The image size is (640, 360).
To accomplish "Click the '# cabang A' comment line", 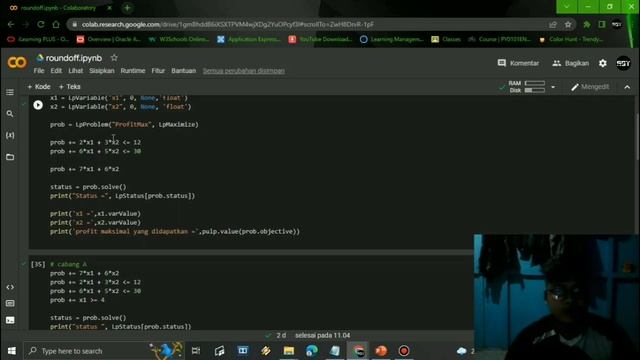I will coord(68,264).
